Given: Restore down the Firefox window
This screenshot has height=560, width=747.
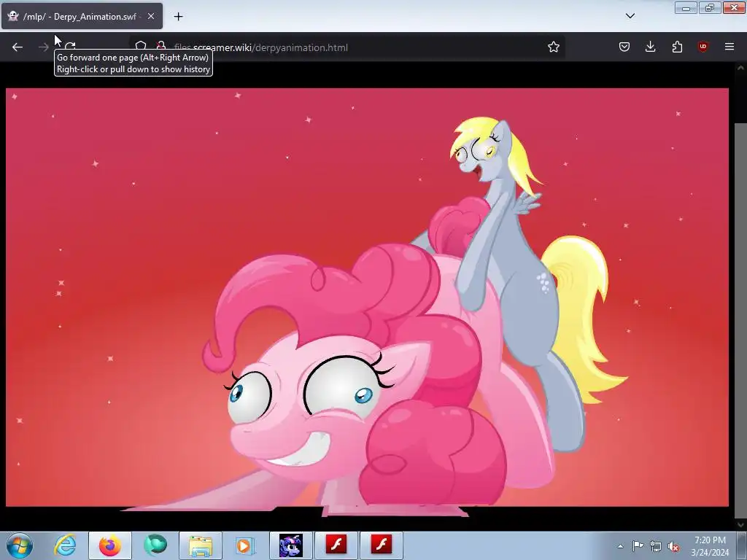Looking at the screenshot, I should [x=710, y=7].
